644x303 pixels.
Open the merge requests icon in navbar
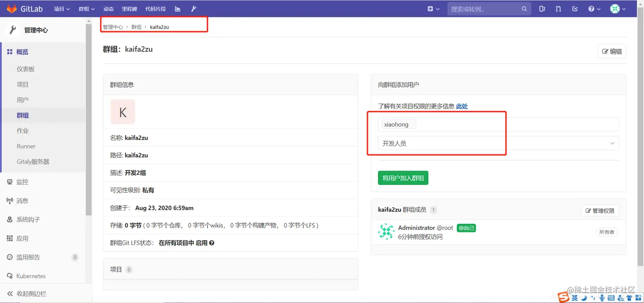[x=558, y=9]
